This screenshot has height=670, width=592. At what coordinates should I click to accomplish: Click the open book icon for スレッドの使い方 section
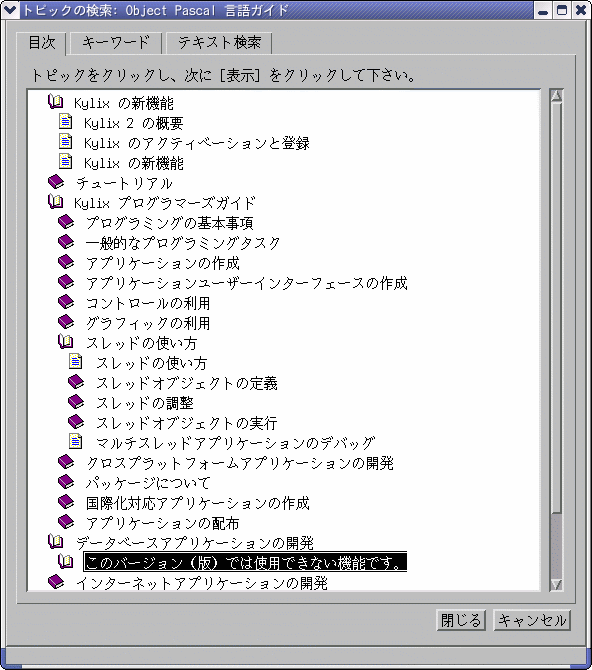click(x=65, y=342)
